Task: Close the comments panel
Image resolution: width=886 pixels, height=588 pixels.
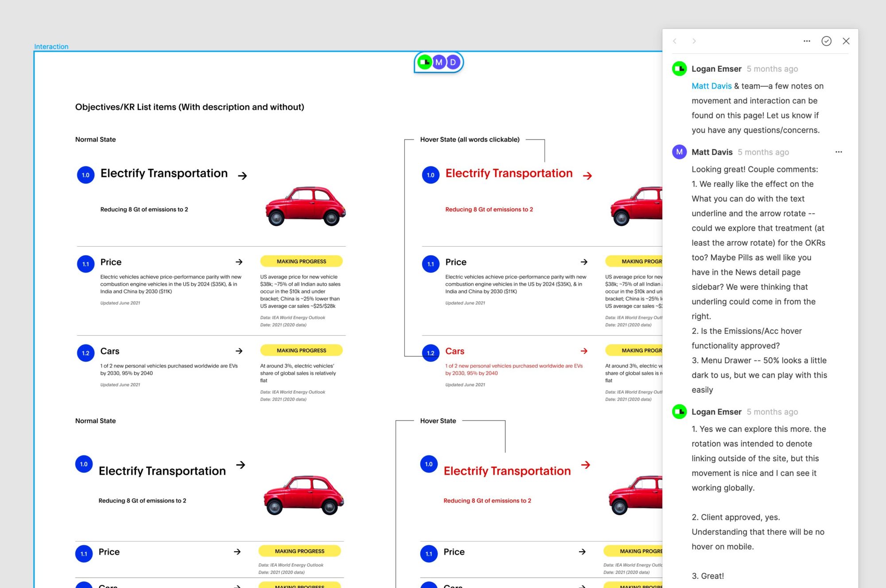Action: point(846,41)
